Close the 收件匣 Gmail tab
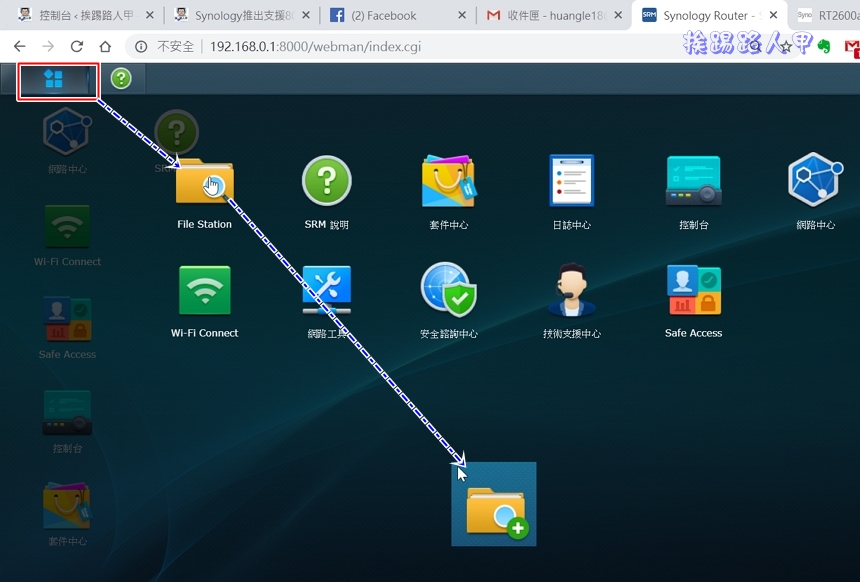 tap(618, 15)
